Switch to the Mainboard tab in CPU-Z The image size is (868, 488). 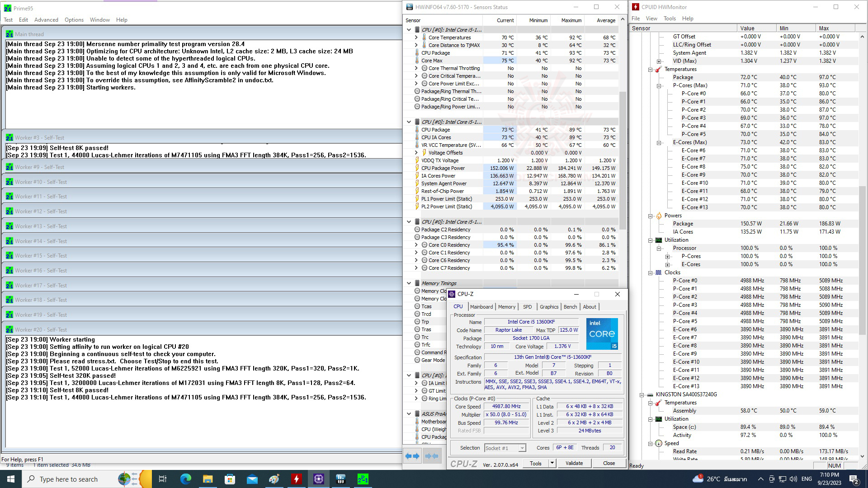[x=481, y=307]
